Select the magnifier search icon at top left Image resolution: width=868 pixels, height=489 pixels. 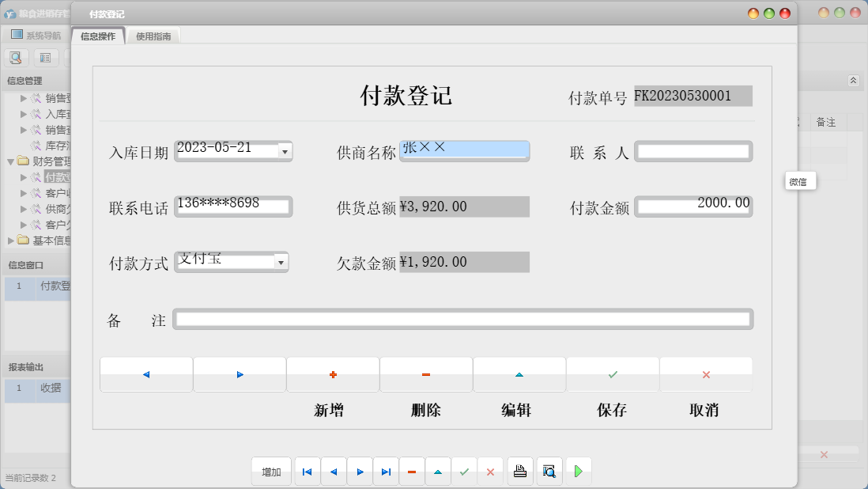tap(16, 57)
